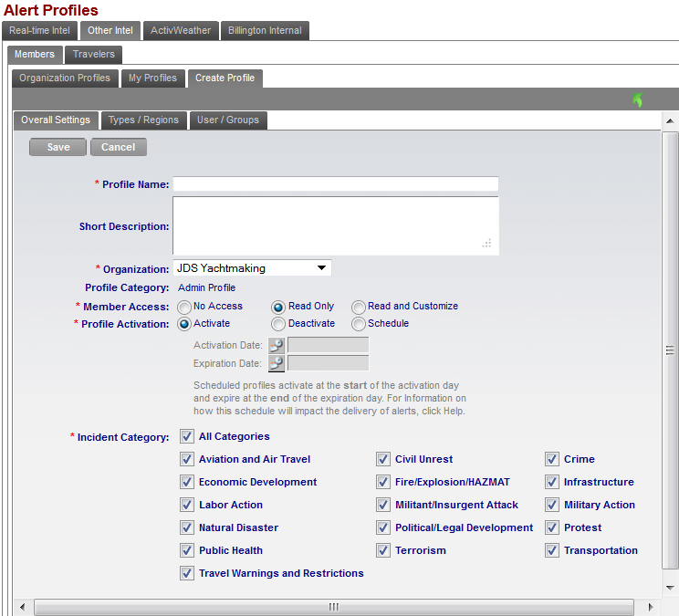Go to the My Profiles tab

153,78
